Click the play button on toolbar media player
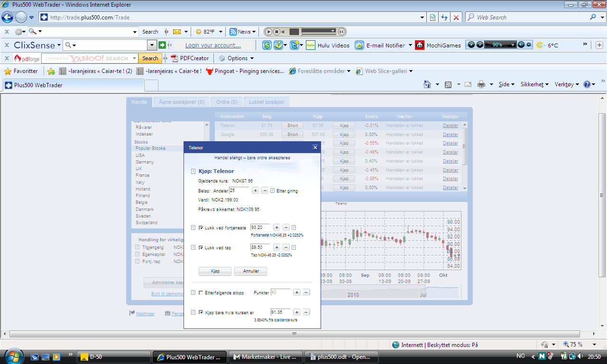Viewport: 607px width, 364px height. [268, 32]
